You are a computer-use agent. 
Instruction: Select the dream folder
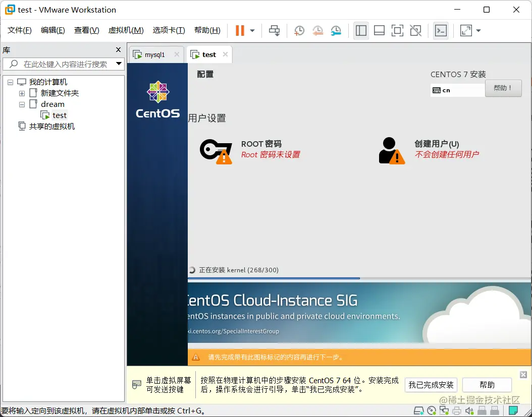(52, 104)
